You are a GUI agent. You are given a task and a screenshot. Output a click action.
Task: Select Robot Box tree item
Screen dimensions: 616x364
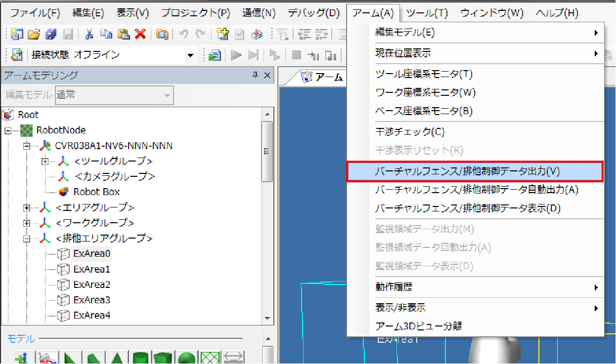coord(96,192)
